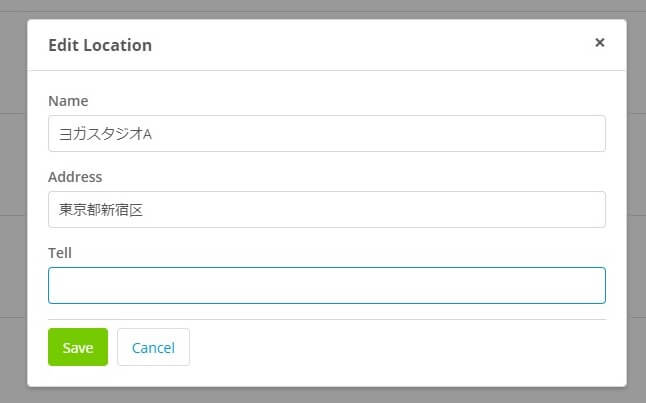The image size is (646, 403).
Task: Select the empty Tell input field
Action: 327,286
